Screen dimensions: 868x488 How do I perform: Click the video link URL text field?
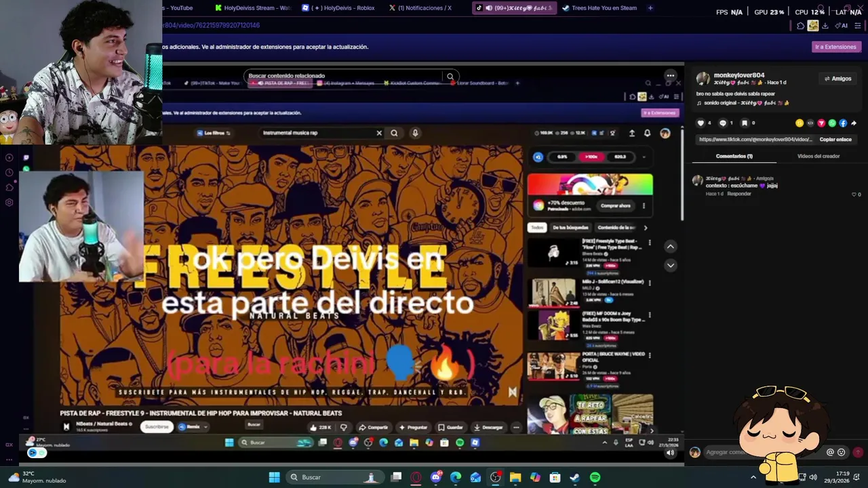click(x=755, y=140)
